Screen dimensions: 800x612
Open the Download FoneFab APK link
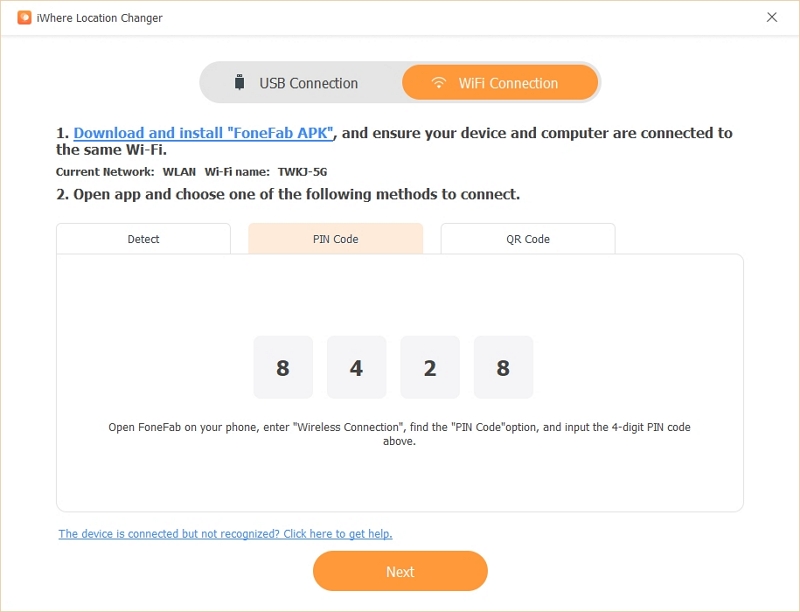pos(204,133)
